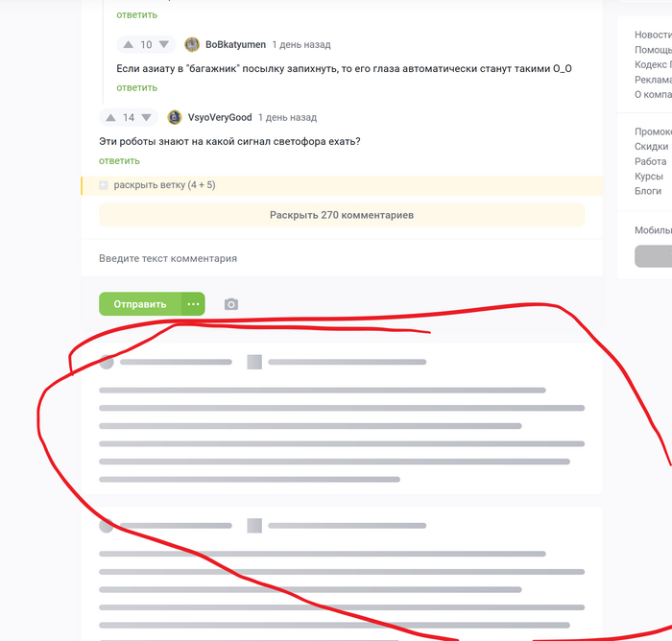Viewport: 672px width, 641px height.
Task: Open Работа sidebar link
Action: (x=651, y=161)
